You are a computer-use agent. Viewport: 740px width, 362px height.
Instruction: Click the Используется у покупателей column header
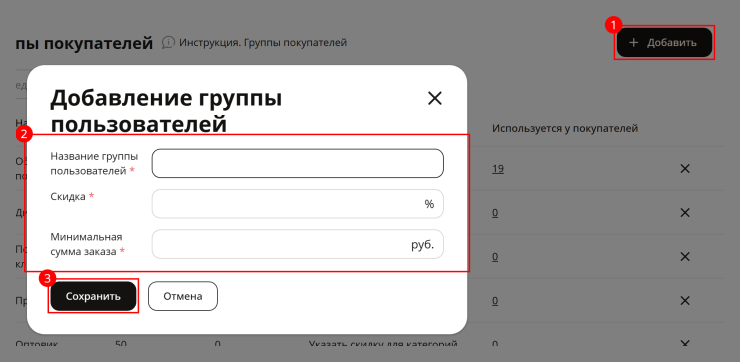click(565, 128)
